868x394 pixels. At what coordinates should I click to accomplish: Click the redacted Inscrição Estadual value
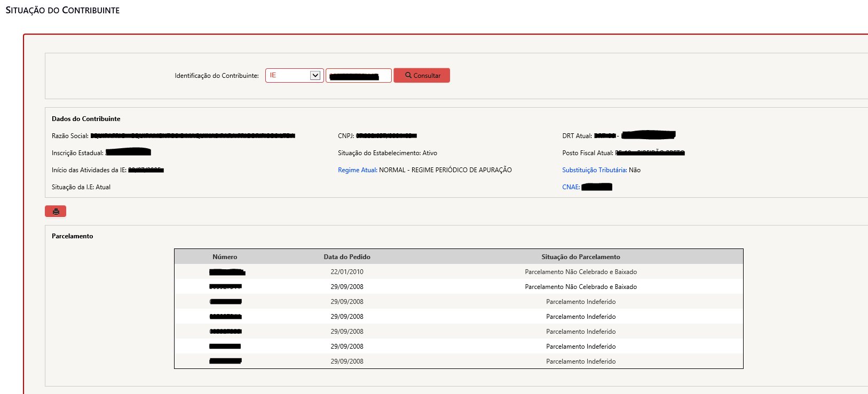point(128,152)
